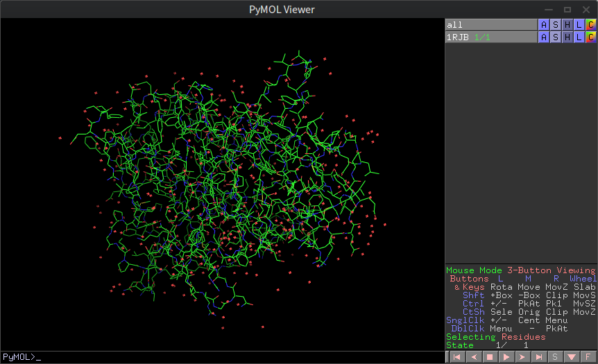Toggle sequence viewer with S button
The height and width of the screenshot is (364, 598).
(555, 357)
